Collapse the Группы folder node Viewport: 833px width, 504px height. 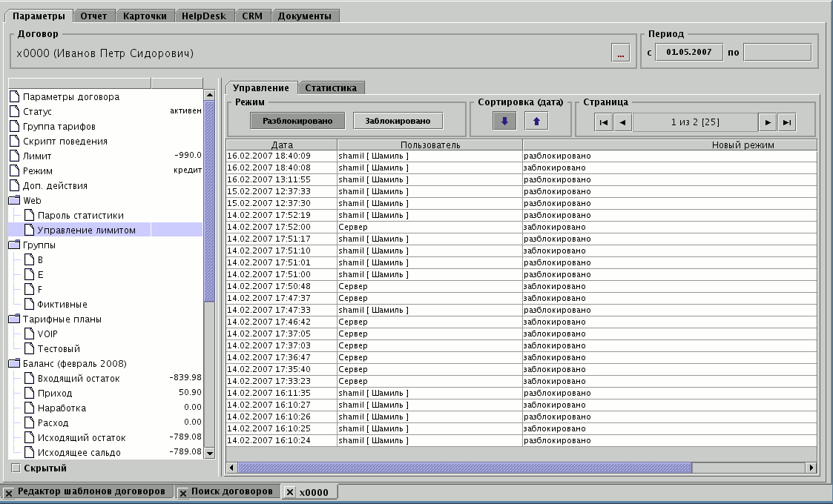[x=15, y=245]
